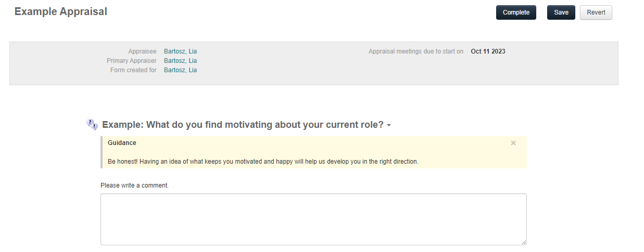Revert changes with the Revert button
The width and height of the screenshot is (644, 252).
point(596,12)
